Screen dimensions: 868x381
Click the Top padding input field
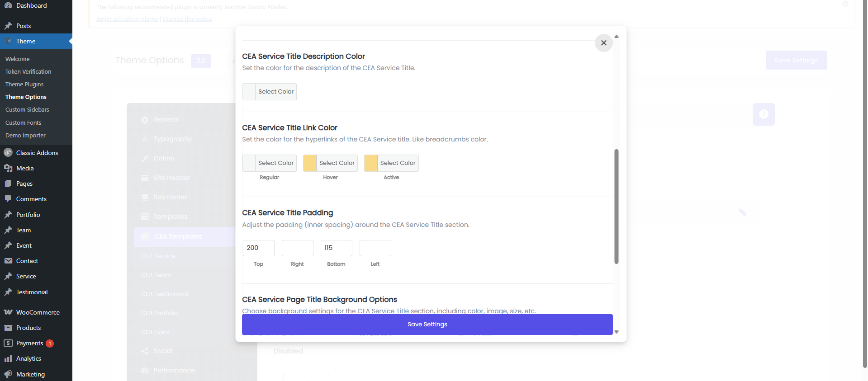258,248
